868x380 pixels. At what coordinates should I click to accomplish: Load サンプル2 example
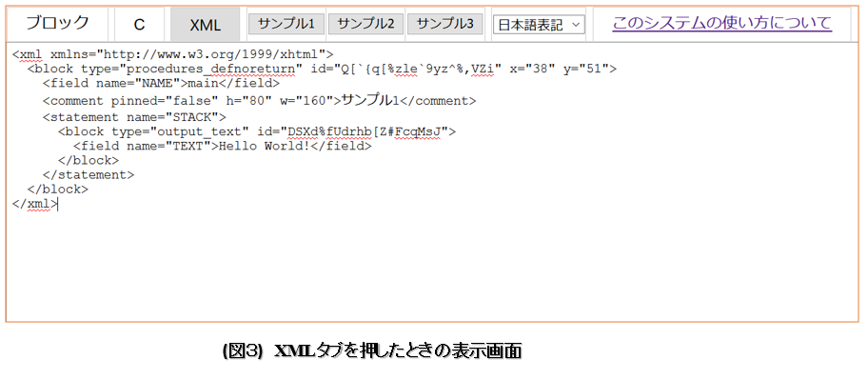coord(365,24)
